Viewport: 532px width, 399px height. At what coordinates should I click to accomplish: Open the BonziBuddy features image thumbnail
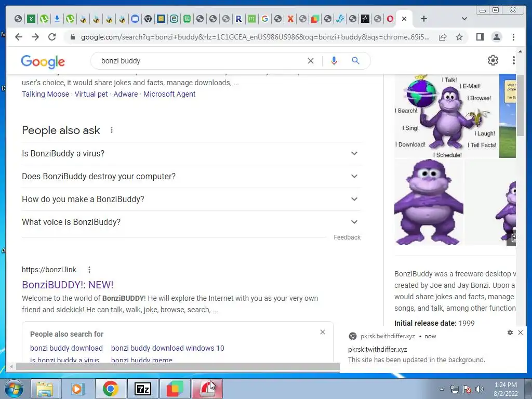pos(446,116)
